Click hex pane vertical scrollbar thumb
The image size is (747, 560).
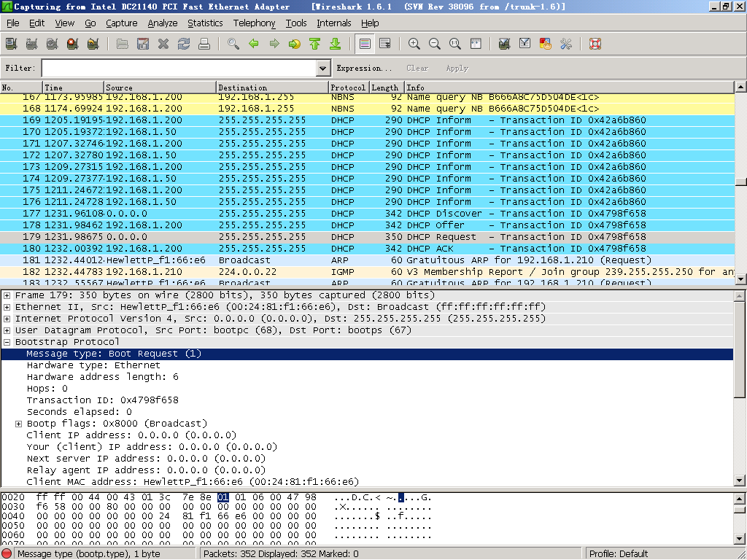(740, 510)
